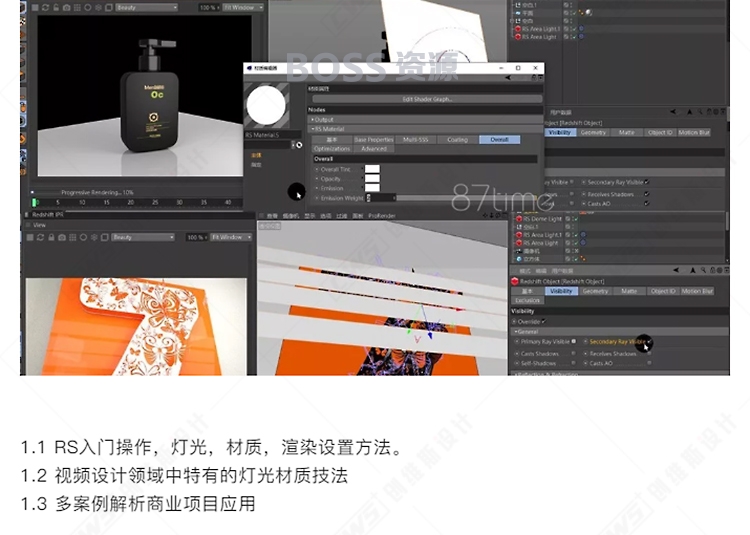Open Geometry tab in lower attribute panel
This screenshot has height=535, width=750.
tap(596, 291)
